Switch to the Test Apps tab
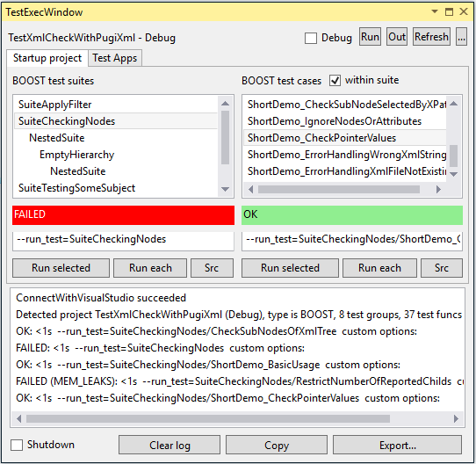The image size is (476, 464). [115, 58]
